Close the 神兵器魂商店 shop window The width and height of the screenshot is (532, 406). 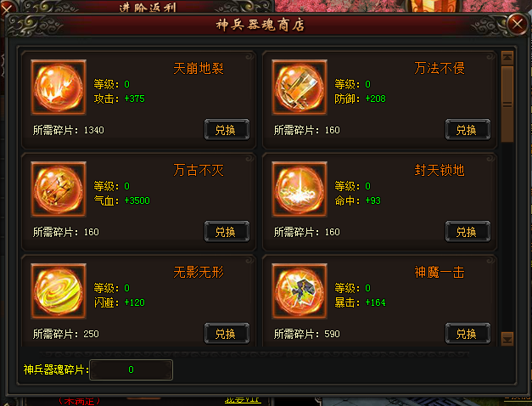coord(517,24)
